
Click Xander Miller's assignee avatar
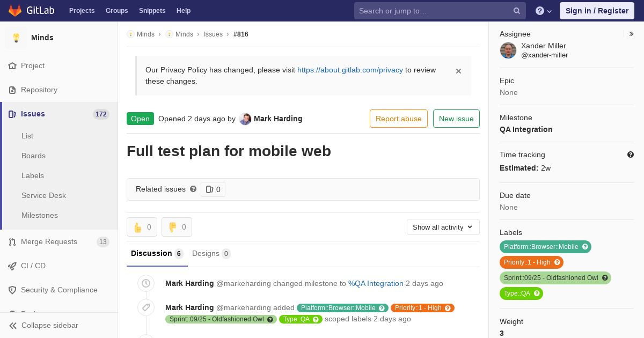tap(508, 50)
